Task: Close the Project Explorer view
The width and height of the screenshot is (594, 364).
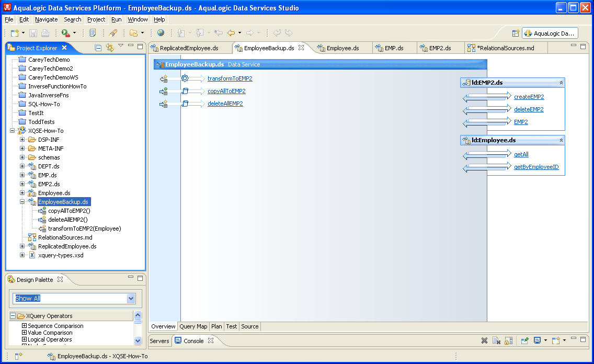Action: 64,48
